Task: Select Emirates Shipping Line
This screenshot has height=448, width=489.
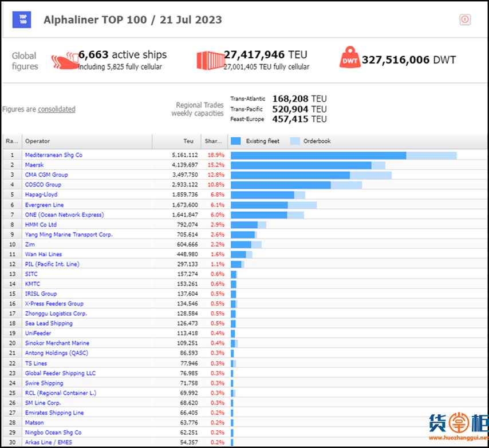Action: pyautogui.click(x=54, y=413)
